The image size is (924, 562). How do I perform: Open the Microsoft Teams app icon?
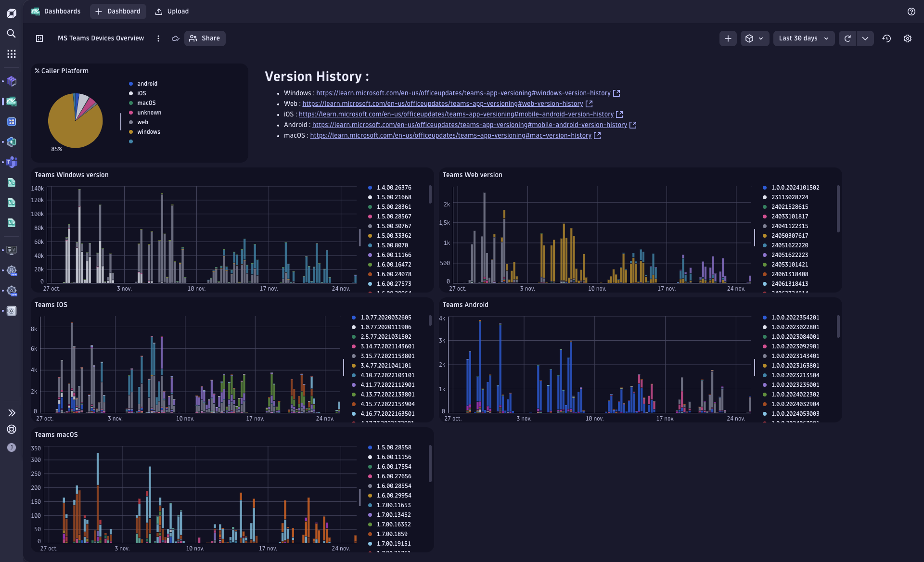click(x=12, y=162)
